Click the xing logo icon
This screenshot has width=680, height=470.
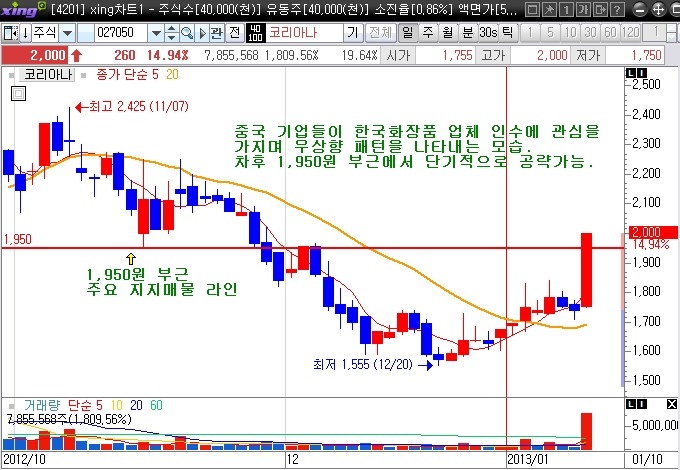[23, 9]
